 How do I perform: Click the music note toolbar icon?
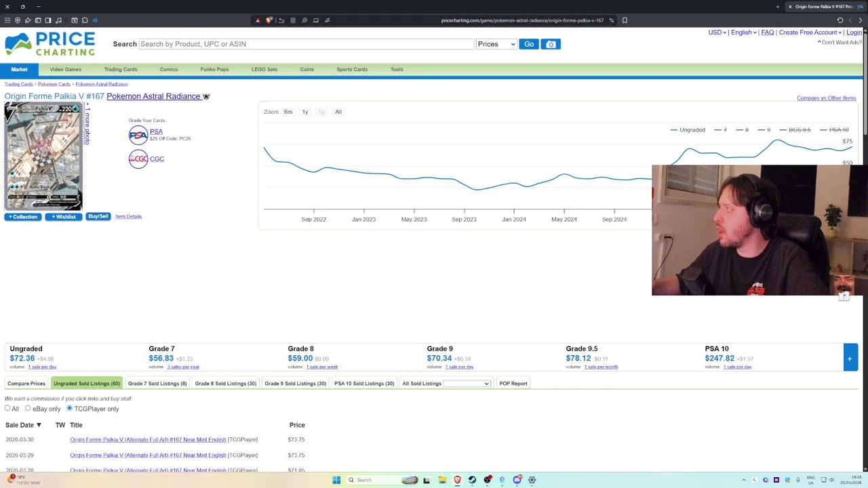(x=58, y=20)
